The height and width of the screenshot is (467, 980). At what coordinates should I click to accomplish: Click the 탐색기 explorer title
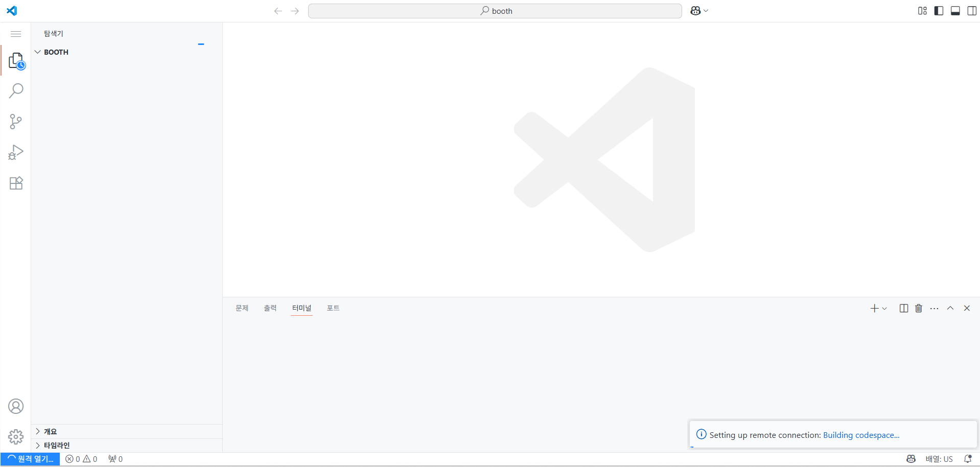click(x=54, y=34)
